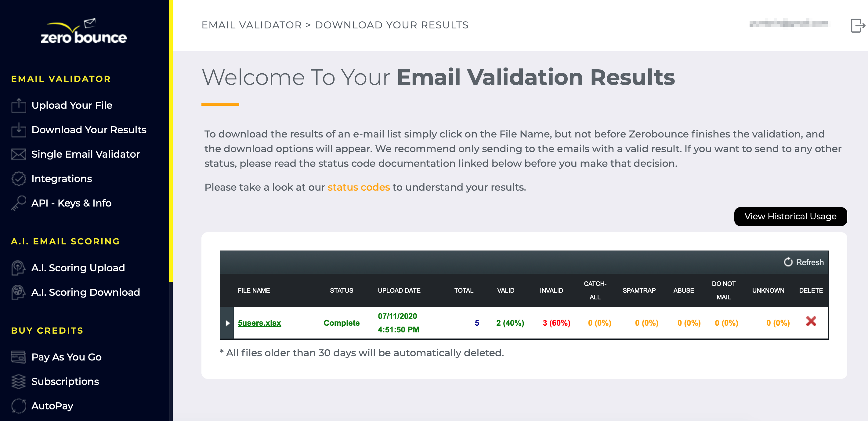Click the delete icon for 5users.xlsx
Viewport: 868px width, 421px height.
pos(812,321)
